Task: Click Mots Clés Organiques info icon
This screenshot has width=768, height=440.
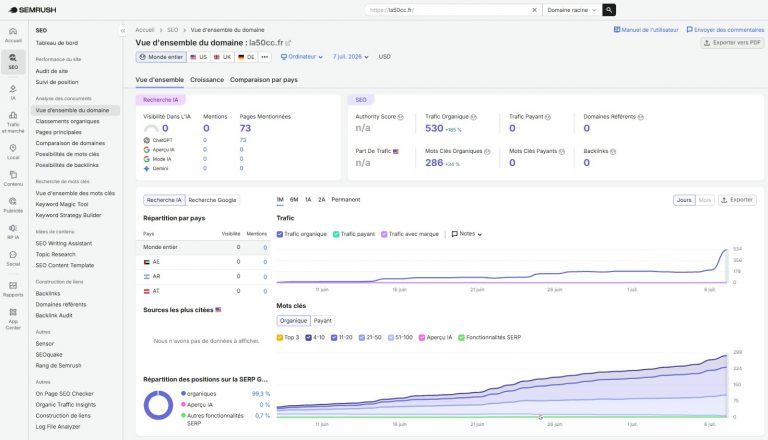Action: [x=487, y=152]
